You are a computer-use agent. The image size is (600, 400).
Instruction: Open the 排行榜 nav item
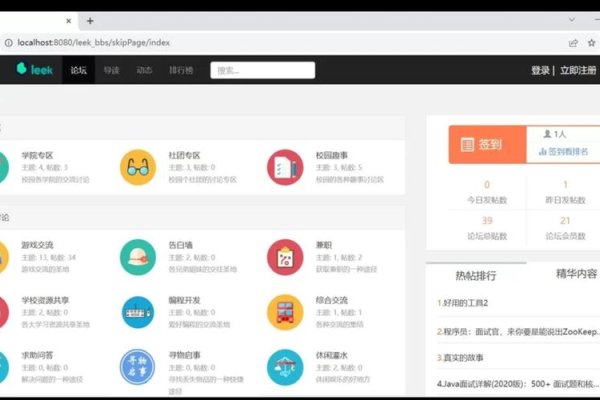[x=181, y=70]
